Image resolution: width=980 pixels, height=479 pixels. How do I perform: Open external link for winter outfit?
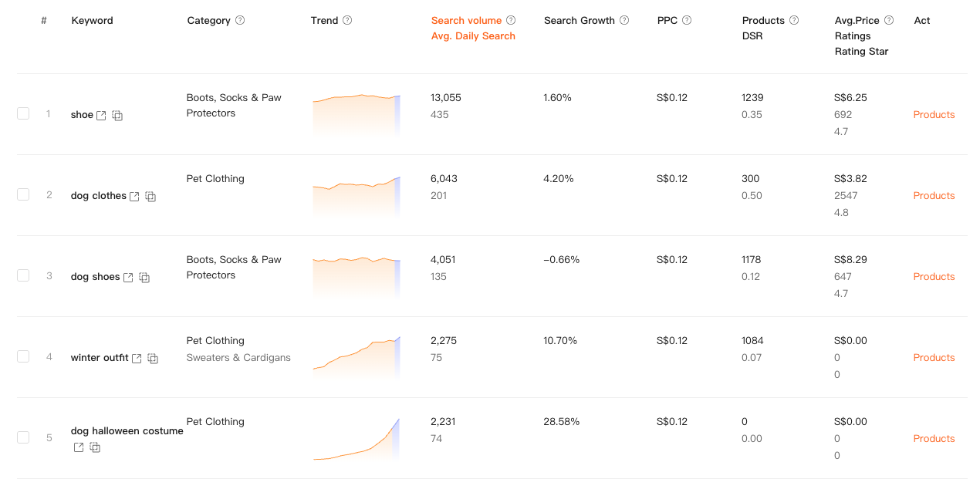(137, 358)
